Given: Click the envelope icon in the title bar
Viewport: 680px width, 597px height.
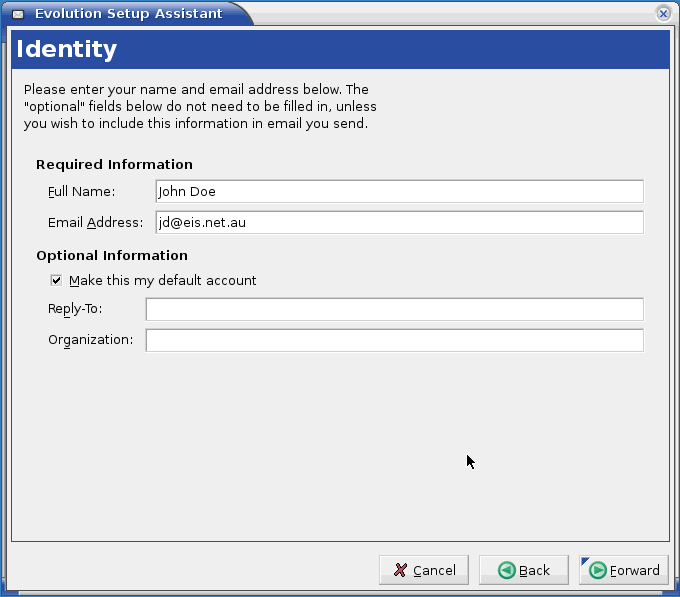Looking at the screenshot, I should coord(18,14).
